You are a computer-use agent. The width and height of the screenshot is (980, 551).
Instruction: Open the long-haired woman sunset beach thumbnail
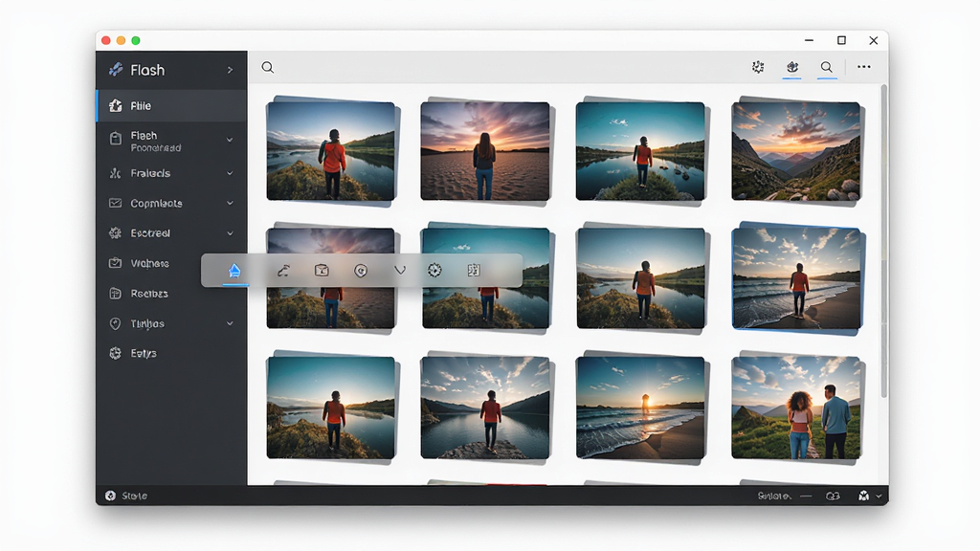(x=485, y=150)
